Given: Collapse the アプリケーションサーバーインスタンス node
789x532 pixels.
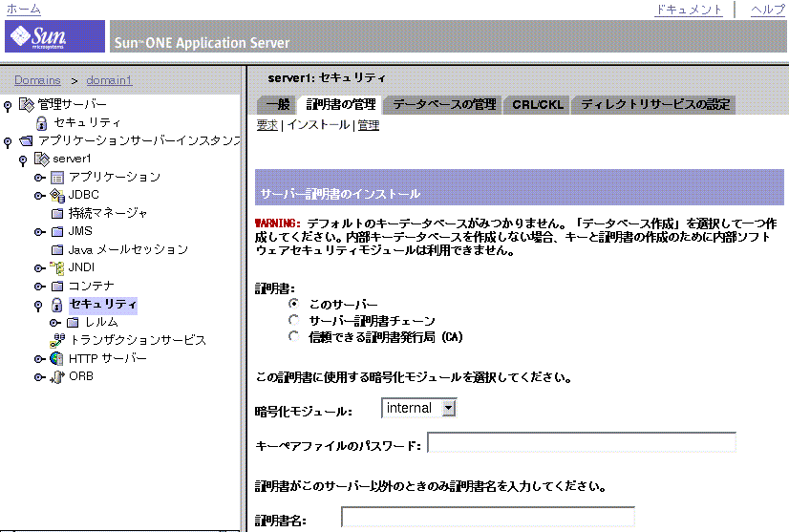Looking at the screenshot, I should [8, 142].
